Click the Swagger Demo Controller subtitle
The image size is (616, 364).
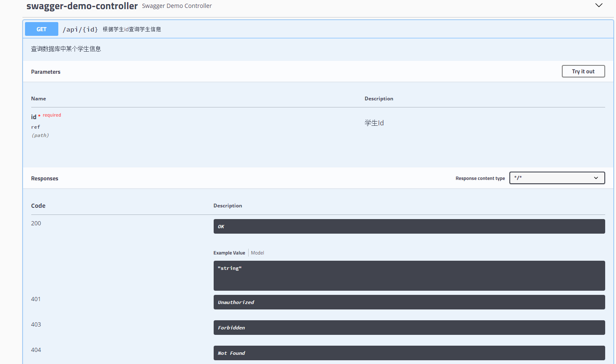(x=177, y=6)
